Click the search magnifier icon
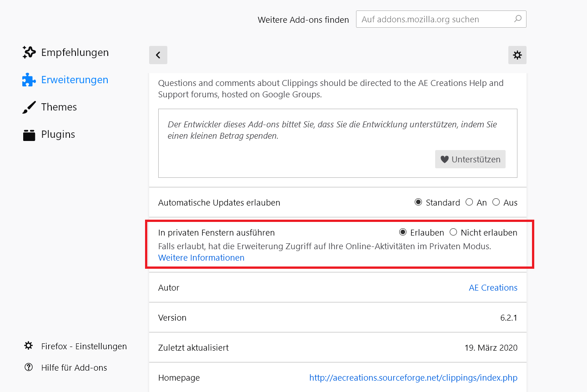Screen dimensions: 587x392 click(x=517, y=19)
